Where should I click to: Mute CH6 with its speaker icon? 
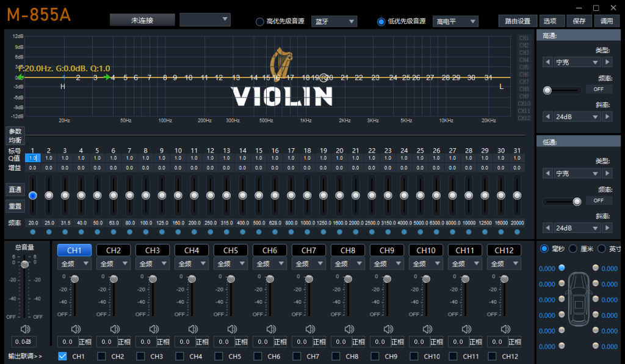click(271, 329)
